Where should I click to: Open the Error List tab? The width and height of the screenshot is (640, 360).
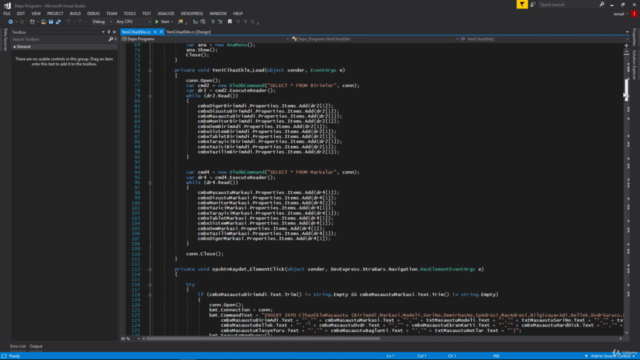coord(18,347)
